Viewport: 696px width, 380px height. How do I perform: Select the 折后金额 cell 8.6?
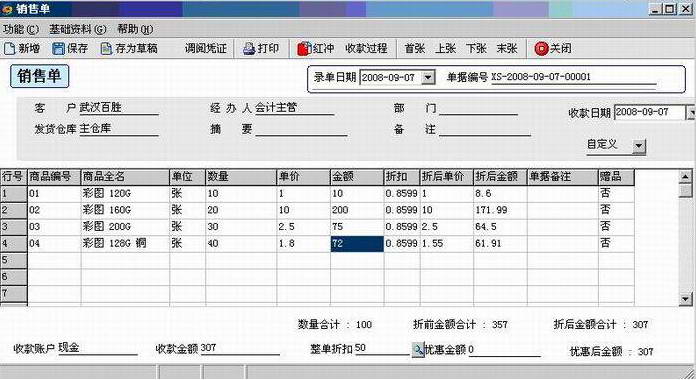[500, 194]
